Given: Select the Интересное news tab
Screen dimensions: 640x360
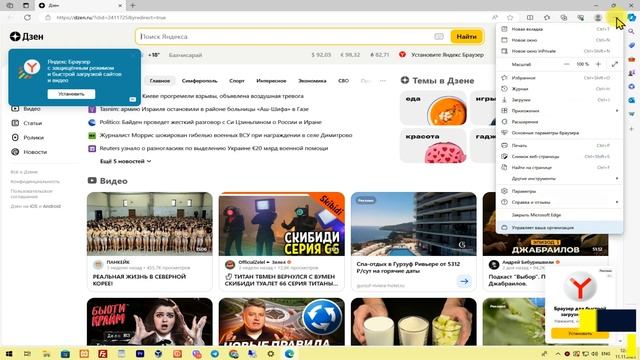Looking at the screenshot, I should coord(271,81).
